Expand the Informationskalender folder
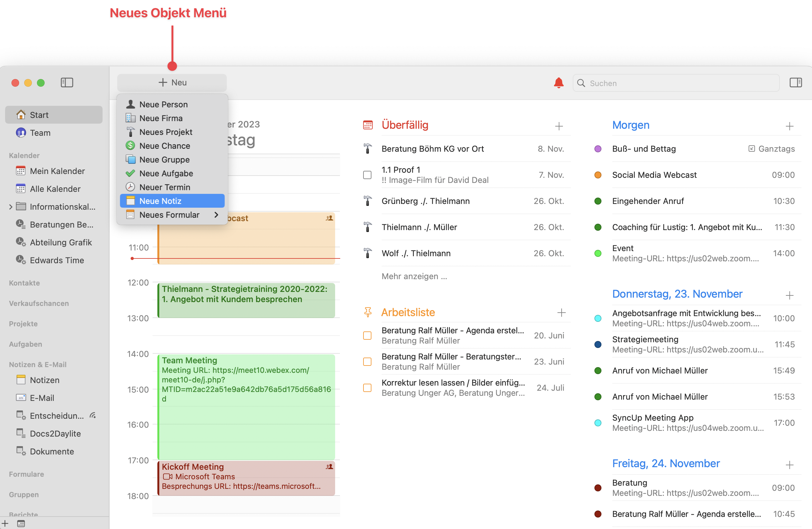Image resolution: width=812 pixels, height=529 pixels. coord(11,207)
